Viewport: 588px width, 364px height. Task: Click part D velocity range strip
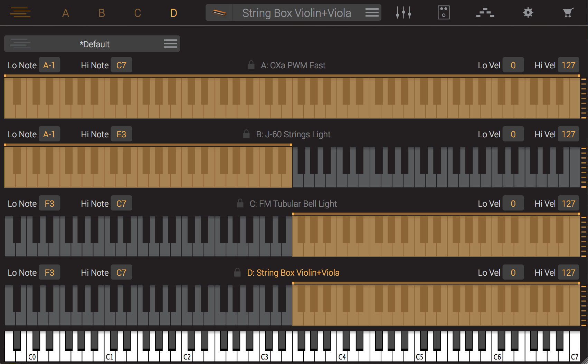point(584,306)
